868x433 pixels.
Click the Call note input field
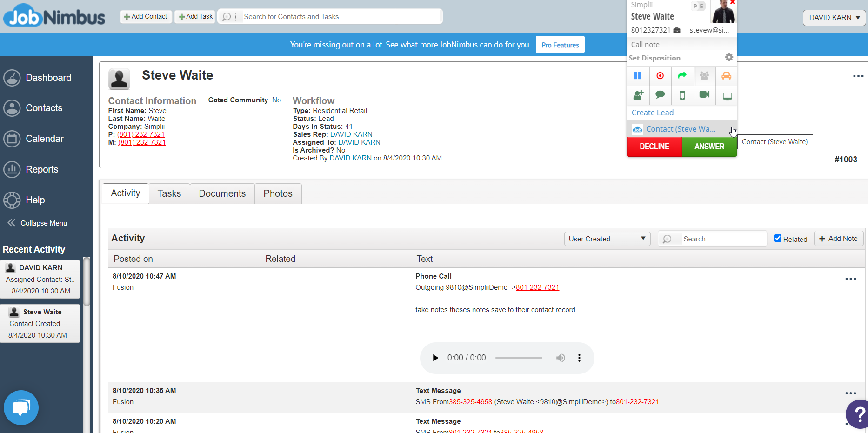click(682, 45)
